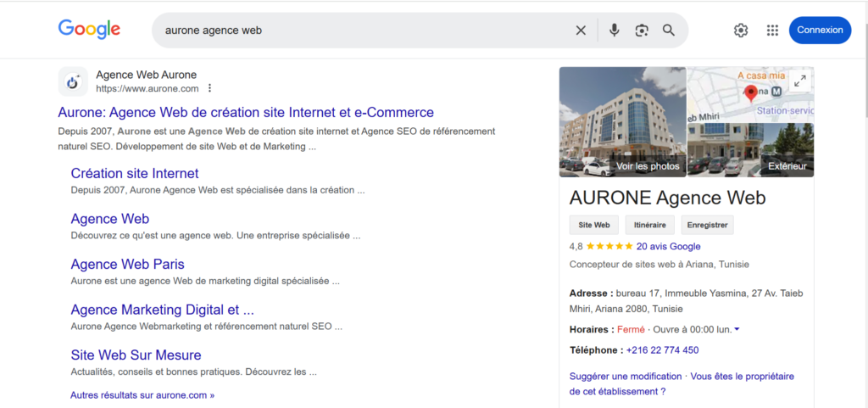
Task: Click the red Fermé status text
Action: (631, 329)
